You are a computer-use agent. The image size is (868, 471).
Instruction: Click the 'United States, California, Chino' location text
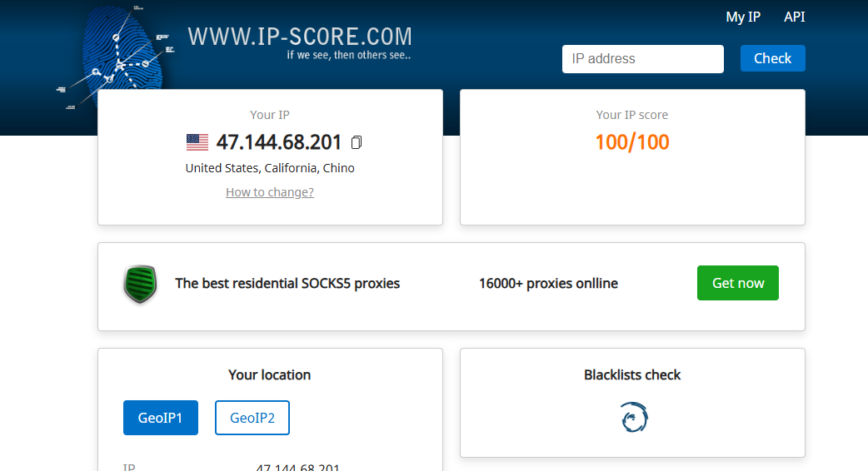[270, 168]
